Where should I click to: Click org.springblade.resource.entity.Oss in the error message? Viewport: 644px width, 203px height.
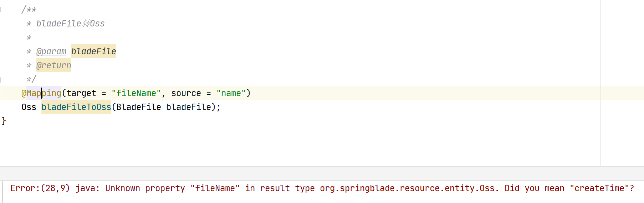tap(408, 188)
